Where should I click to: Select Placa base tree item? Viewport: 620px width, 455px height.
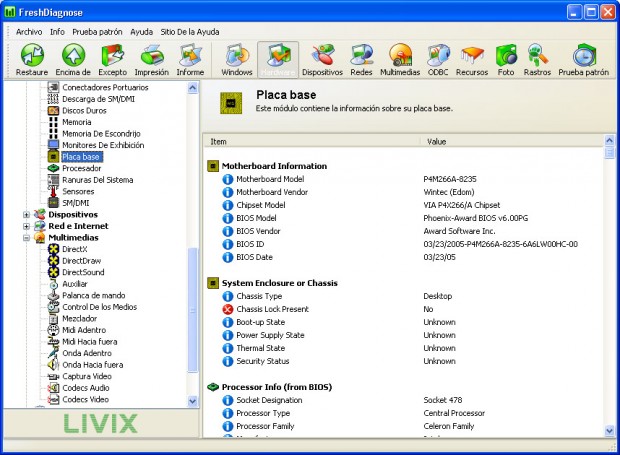81,157
